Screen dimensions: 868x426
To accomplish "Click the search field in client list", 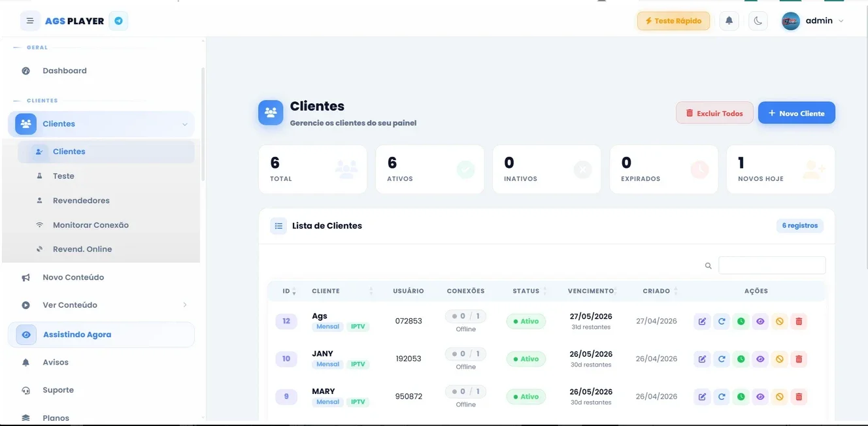I will 772,265.
